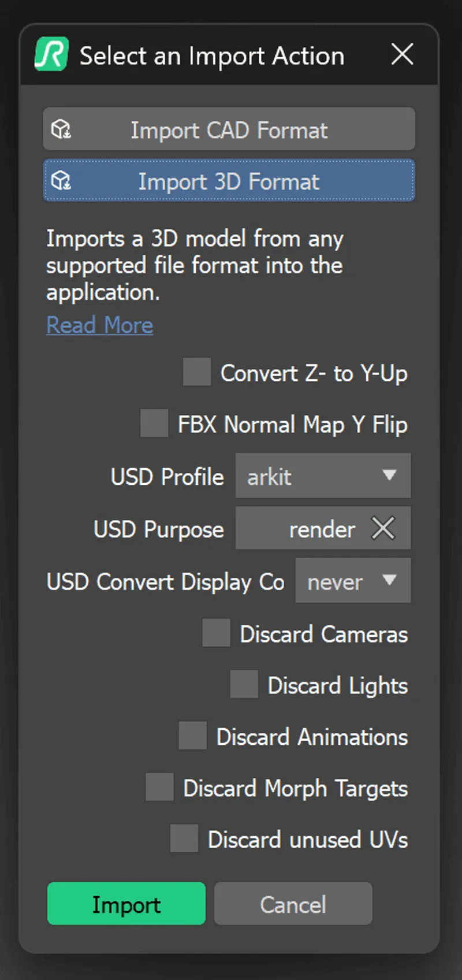Open the USD Profile dropdown

coord(323,476)
